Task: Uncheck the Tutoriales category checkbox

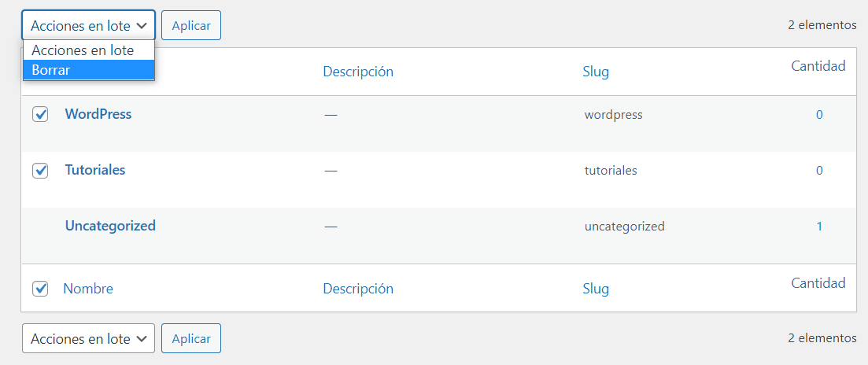Action: click(40, 171)
